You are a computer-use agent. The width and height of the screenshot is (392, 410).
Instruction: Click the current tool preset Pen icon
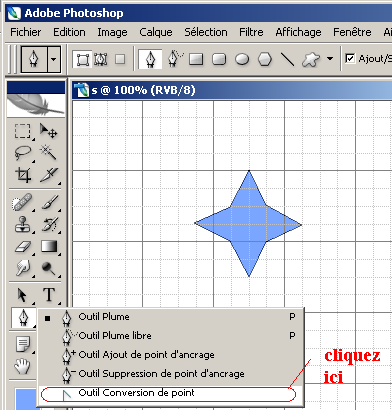(x=34, y=60)
